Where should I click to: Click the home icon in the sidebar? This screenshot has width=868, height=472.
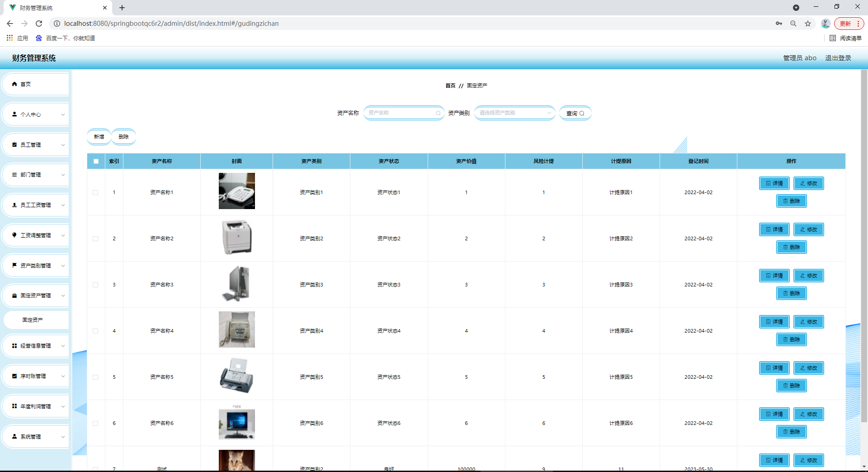coord(14,84)
